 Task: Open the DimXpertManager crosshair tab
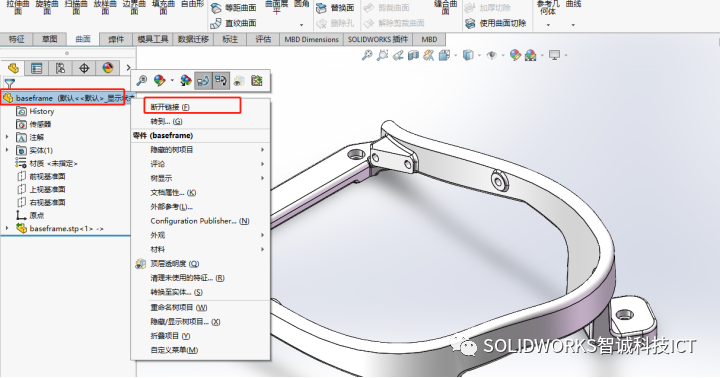[84, 68]
